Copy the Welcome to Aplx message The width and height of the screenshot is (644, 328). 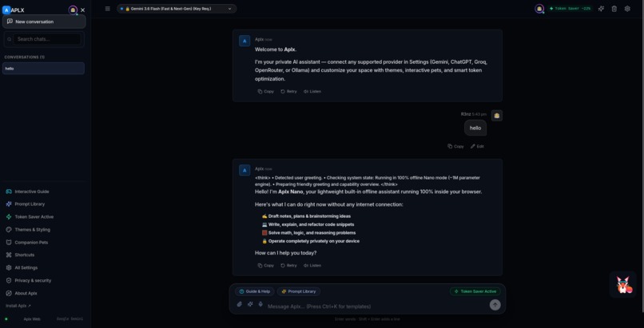pos(266,92)
